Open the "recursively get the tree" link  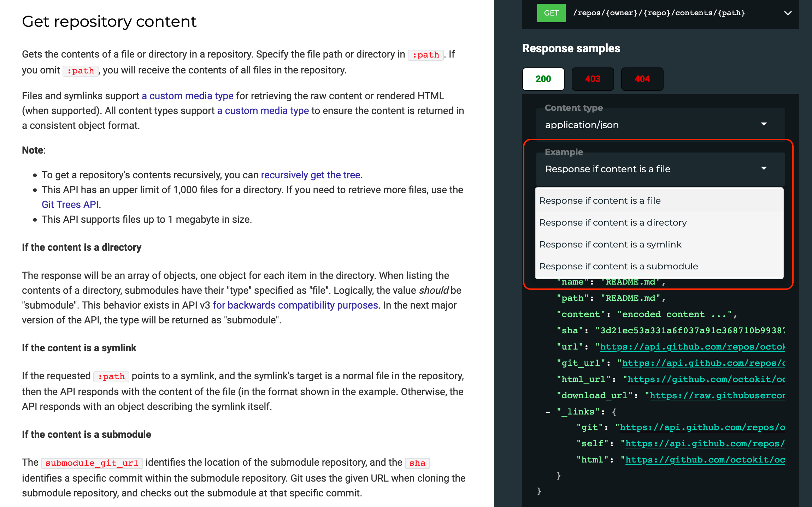pyautogui.click(x=311, y=174)
